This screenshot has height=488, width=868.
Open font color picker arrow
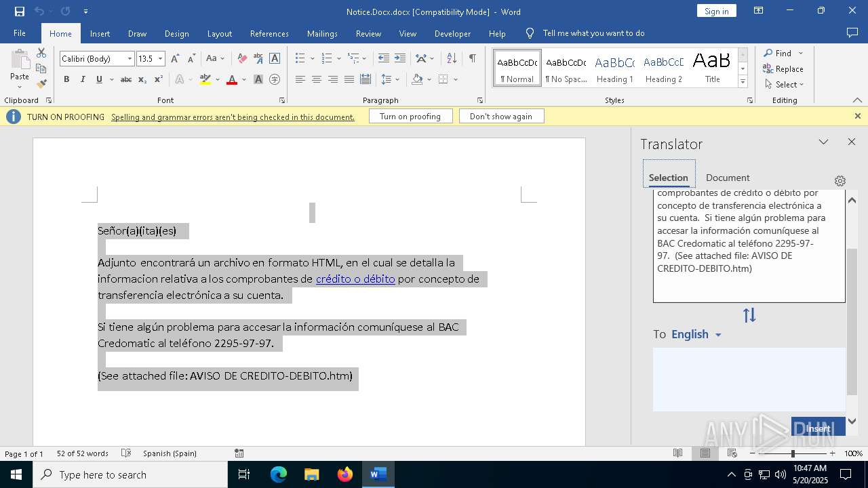tap(243, 79)
